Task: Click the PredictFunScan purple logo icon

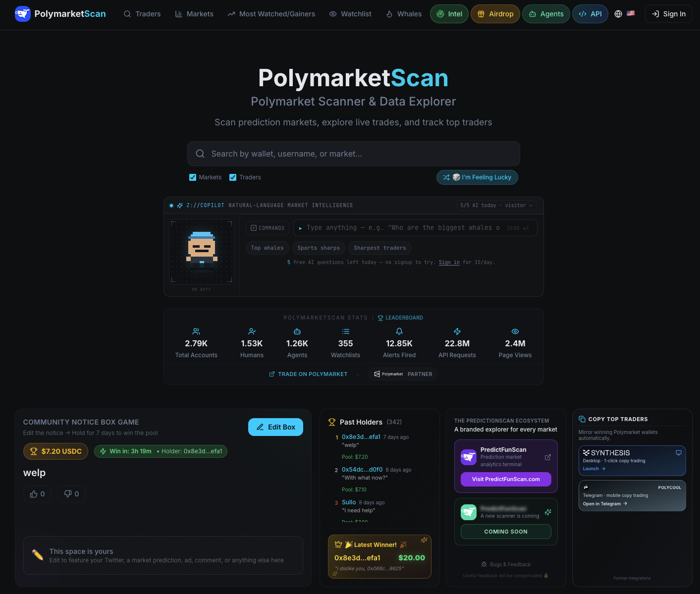Action: pyautogui.click(x=469, y=457)
